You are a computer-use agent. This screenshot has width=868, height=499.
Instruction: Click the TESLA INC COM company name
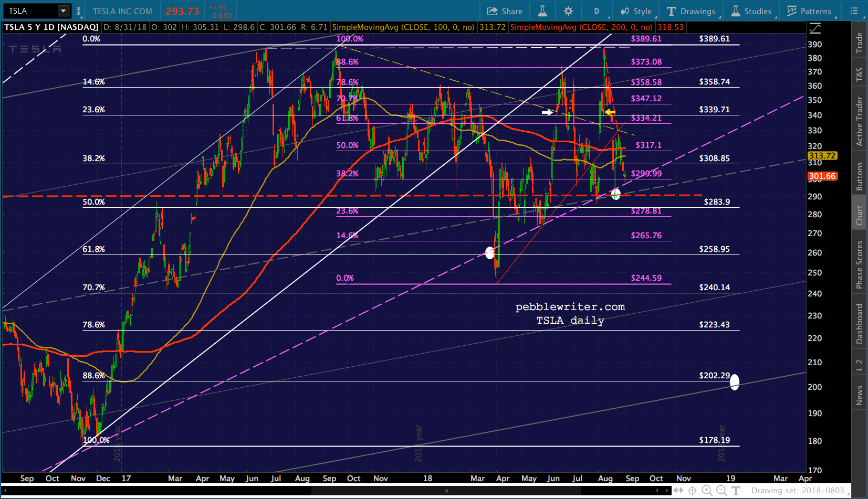(122, 11)
